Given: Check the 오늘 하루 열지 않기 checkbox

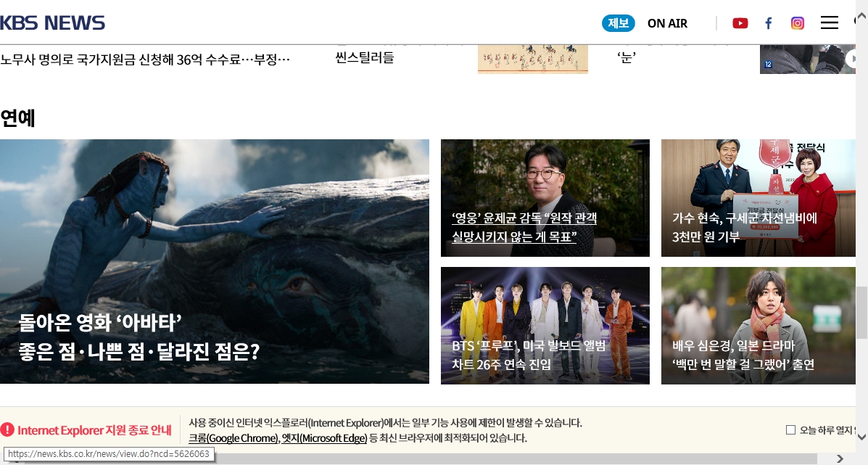Looking at the screenshot, I should tap(790, 429).
